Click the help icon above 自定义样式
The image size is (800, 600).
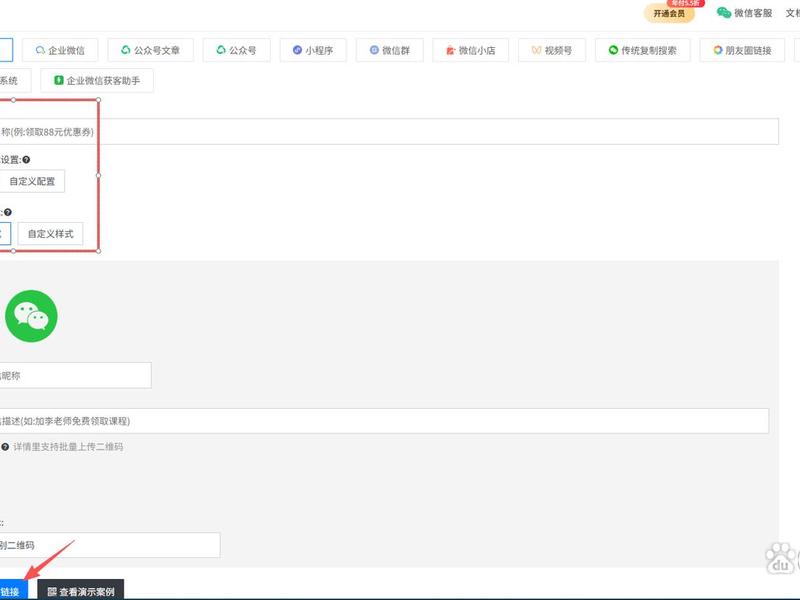[8, 212]
